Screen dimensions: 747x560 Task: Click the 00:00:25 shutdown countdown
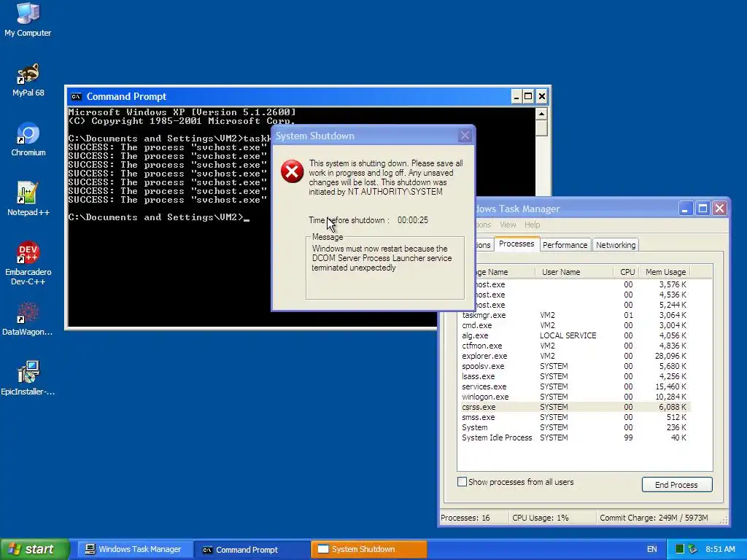click(x=413, y=220)
